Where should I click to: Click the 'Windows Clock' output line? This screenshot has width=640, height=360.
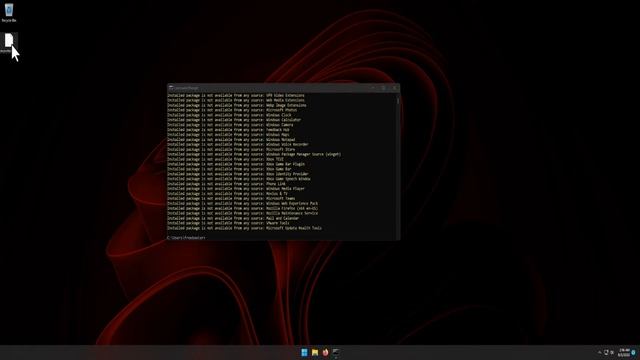(229, 115)
